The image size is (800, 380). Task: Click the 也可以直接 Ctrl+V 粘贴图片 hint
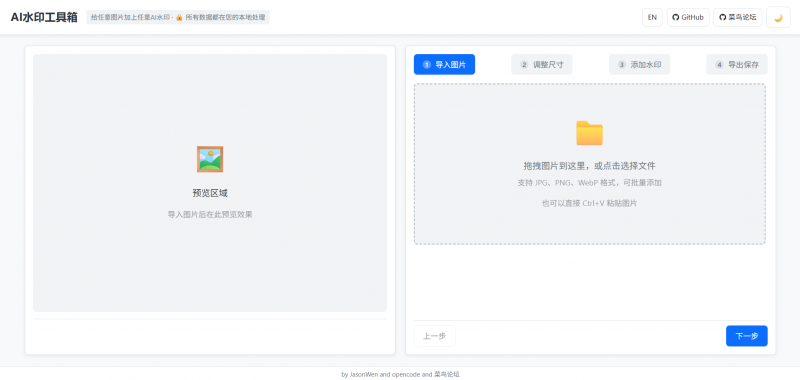pos(589,203)
